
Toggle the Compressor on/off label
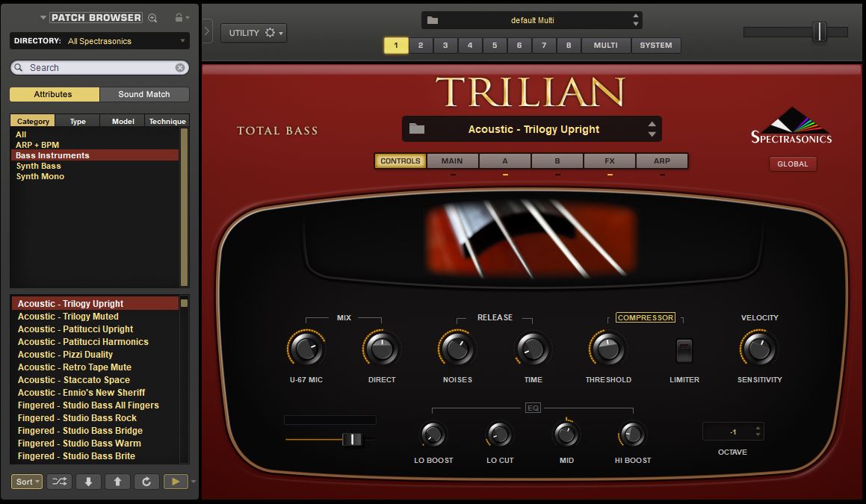click(645, 318)
